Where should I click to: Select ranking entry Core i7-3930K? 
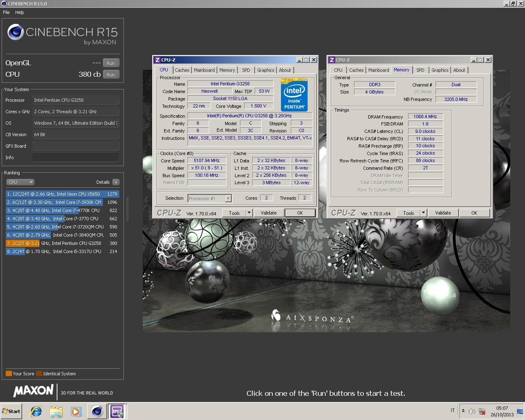(x=62, y=202)
